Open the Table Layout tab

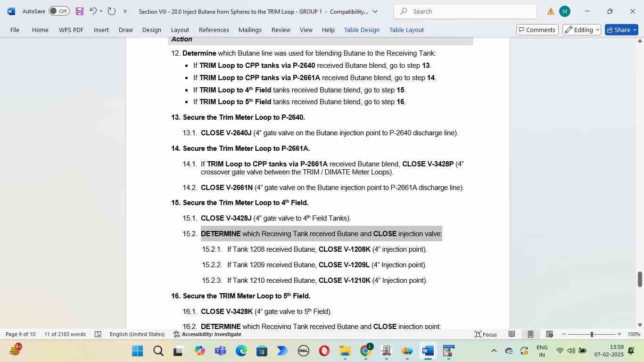406,30
